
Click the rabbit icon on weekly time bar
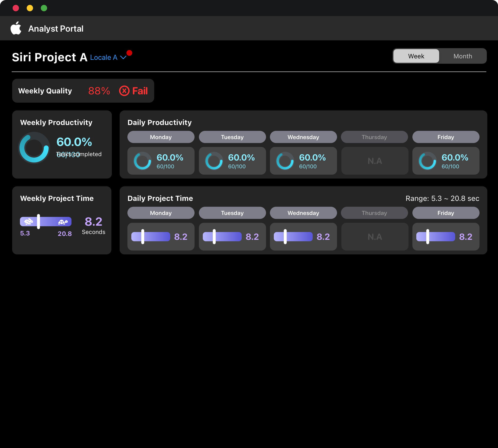[x=28, y=222]
